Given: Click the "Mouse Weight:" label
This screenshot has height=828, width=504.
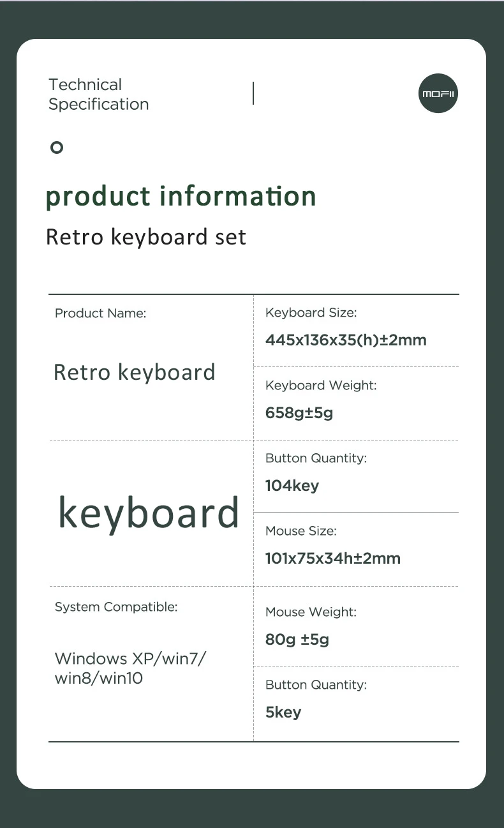Looking at the screenshot, I should point(311,612).
